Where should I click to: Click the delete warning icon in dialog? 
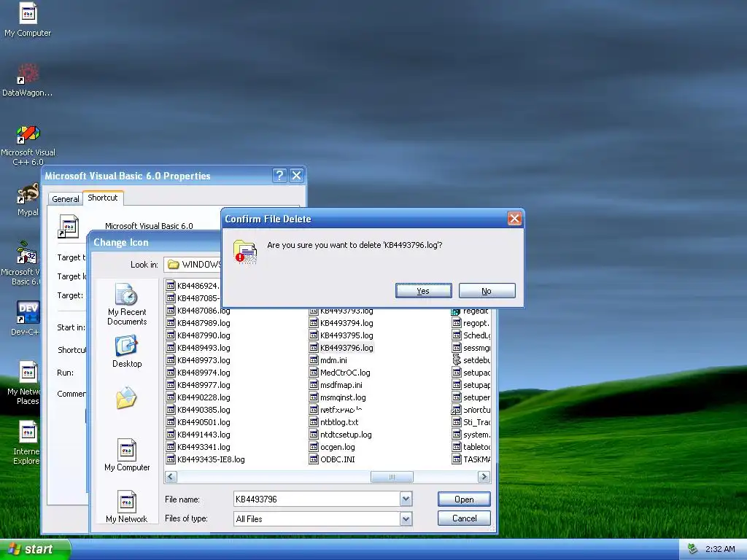pyautogui.click(x=245, y=252)
